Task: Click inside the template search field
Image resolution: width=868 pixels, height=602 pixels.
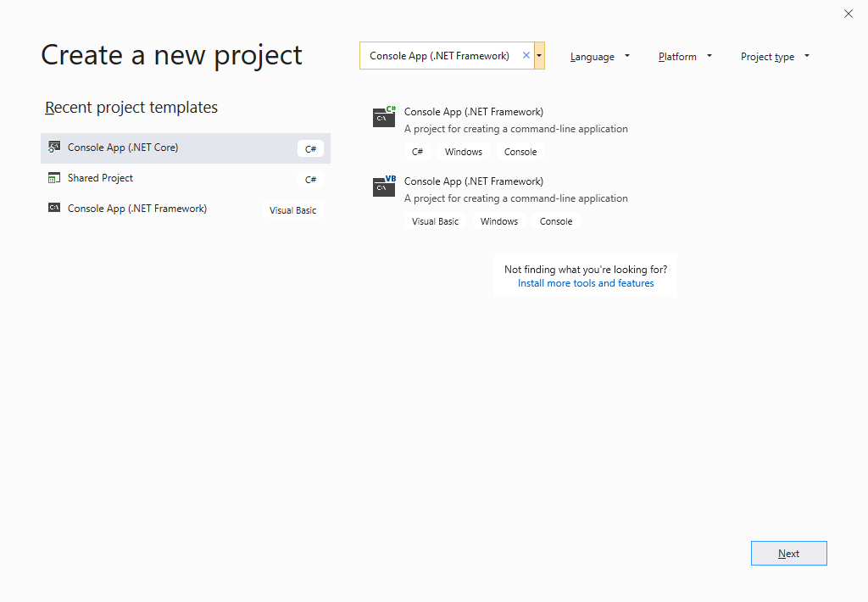Action: 441,54
